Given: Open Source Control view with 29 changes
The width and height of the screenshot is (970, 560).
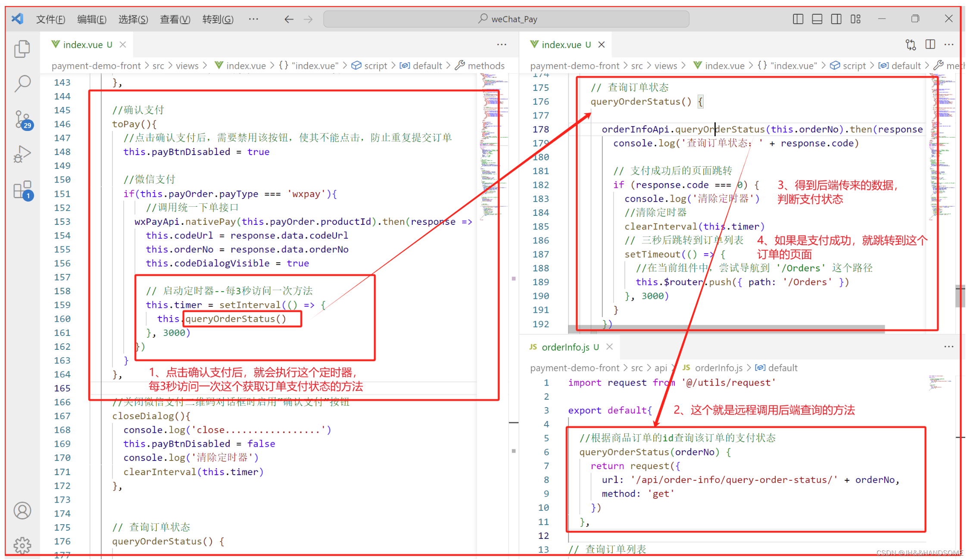Looking at the screenshot, I should click(23, 120).
